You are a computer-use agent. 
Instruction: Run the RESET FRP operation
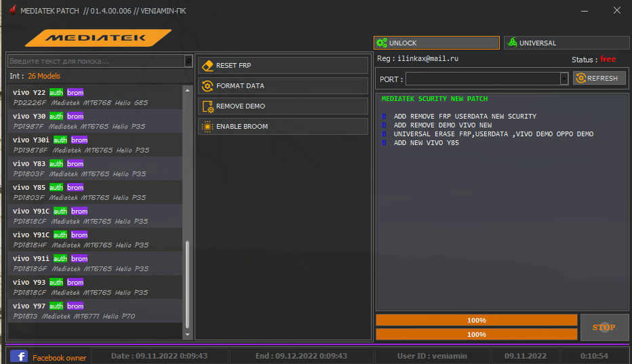tap(283, 65)
